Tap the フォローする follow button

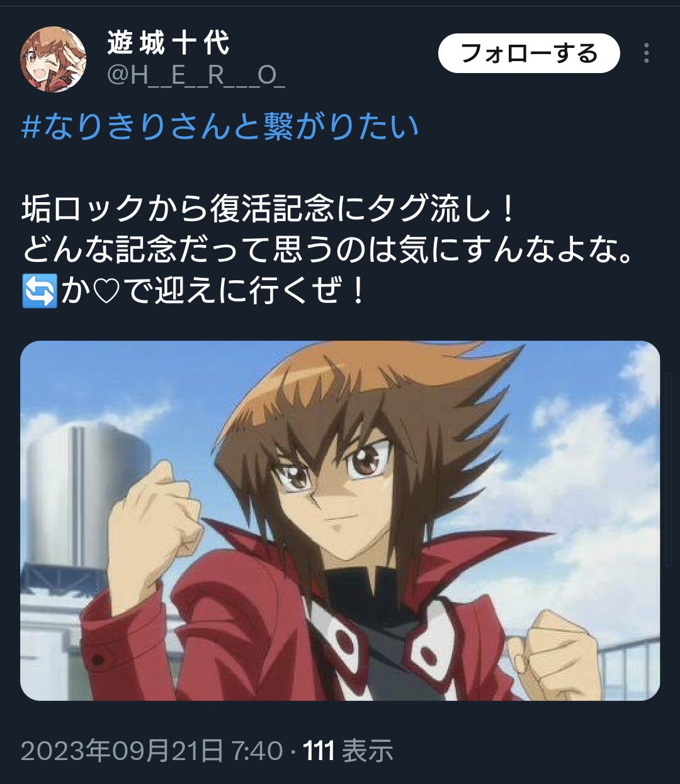pos(529,54)
